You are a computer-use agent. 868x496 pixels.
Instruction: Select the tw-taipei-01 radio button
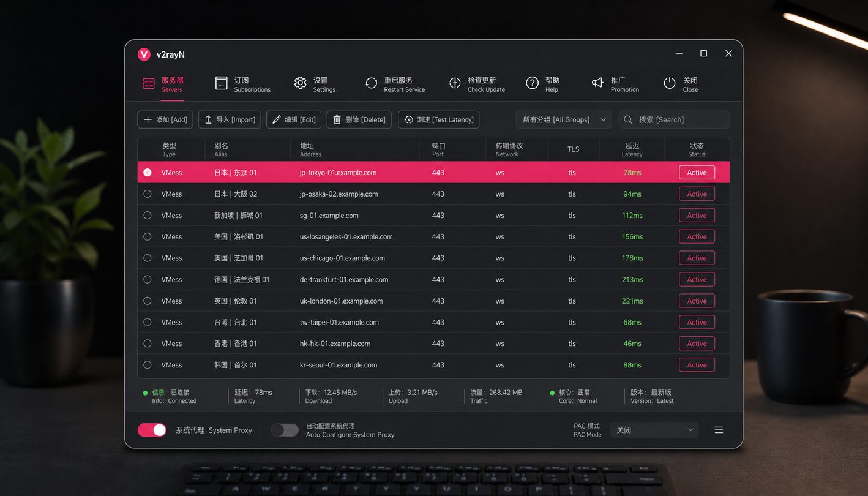coord(148,322)
